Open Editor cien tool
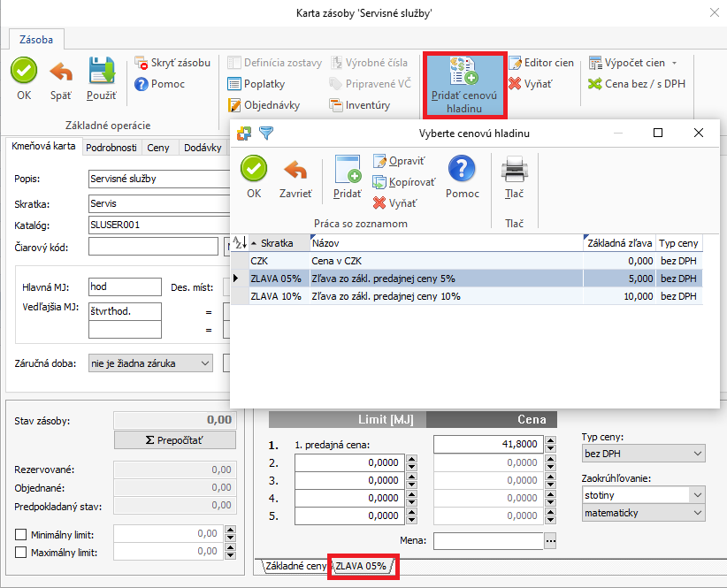 coord(541,63)
